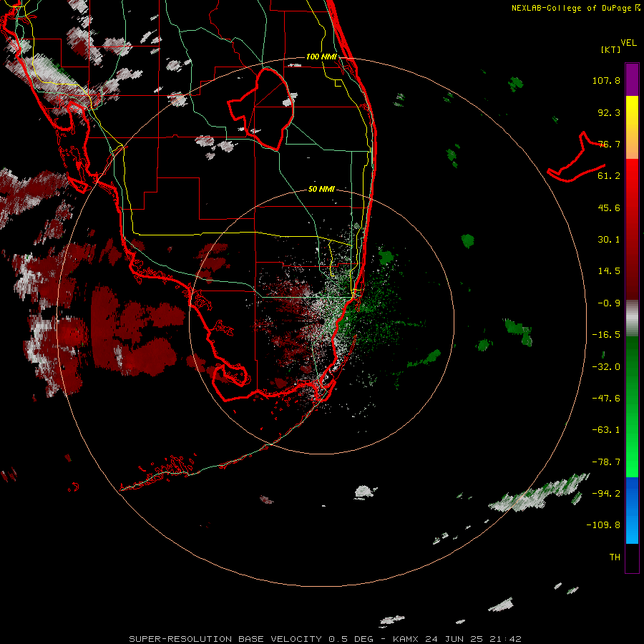The image size is (644, 644).
Task: Click the -0.9 velocity scale value
Action: 609,303
